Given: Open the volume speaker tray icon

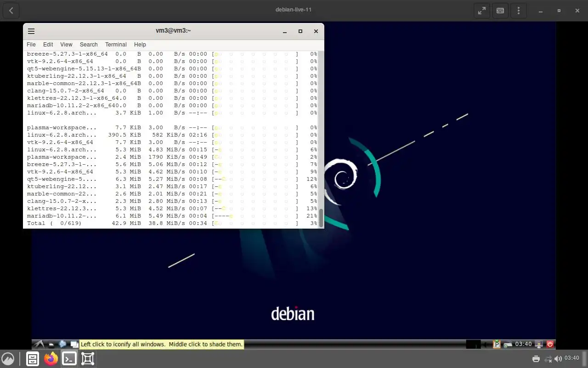Looking at the screenshot, I should [558, 359].
